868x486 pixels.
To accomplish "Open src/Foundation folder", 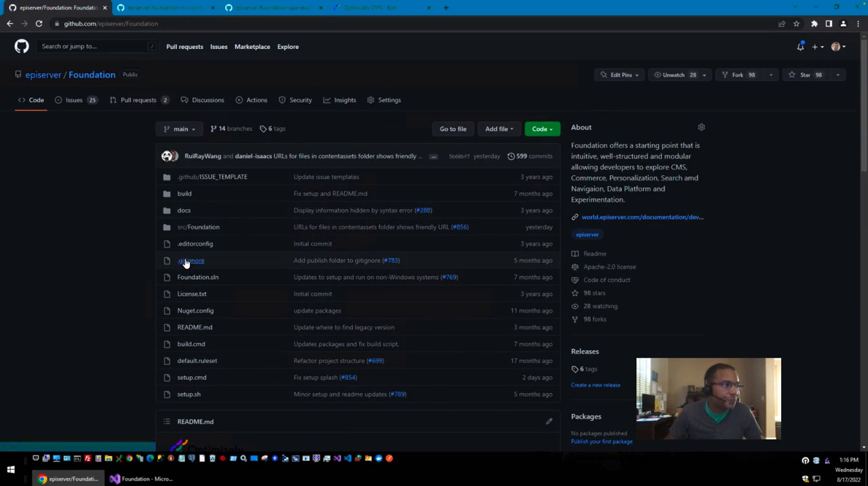I will pos(198,227).
